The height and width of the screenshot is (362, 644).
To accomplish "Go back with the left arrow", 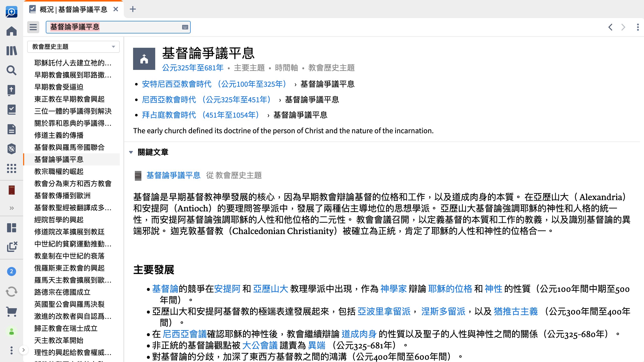I will coord(610,27).
